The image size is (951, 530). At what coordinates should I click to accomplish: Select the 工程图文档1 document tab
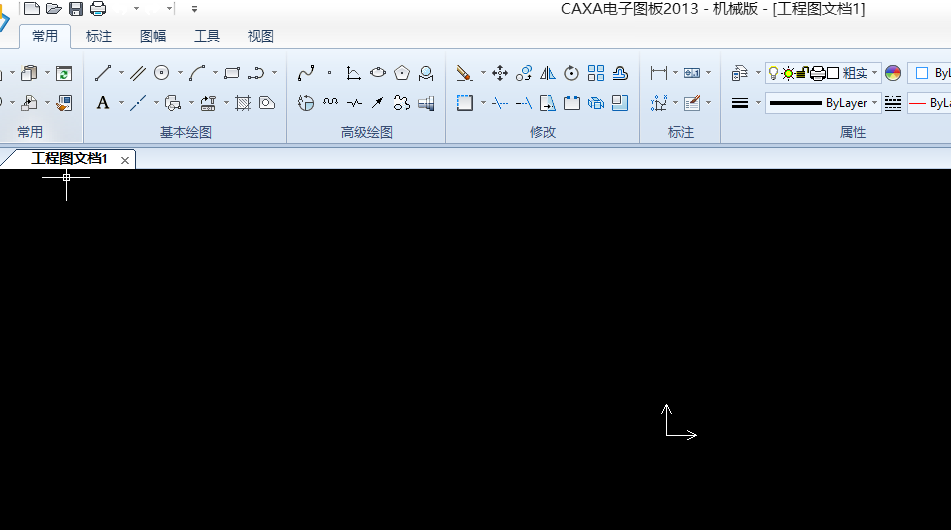point(69,159)
